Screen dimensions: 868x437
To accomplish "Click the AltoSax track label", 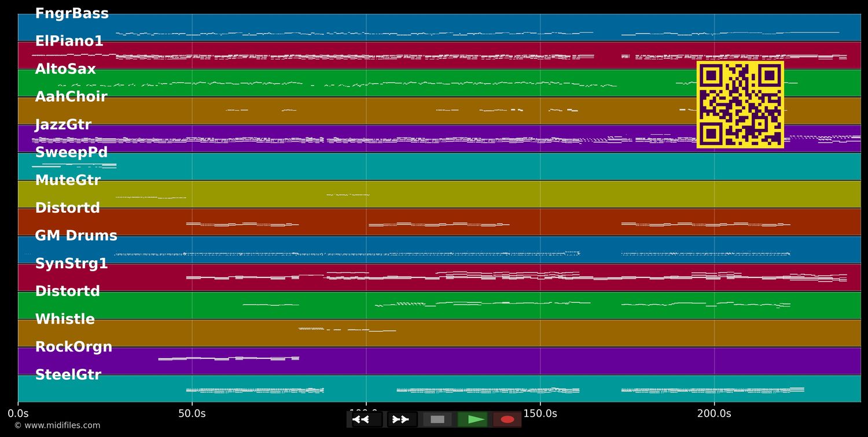I will (x=65, y=69).
